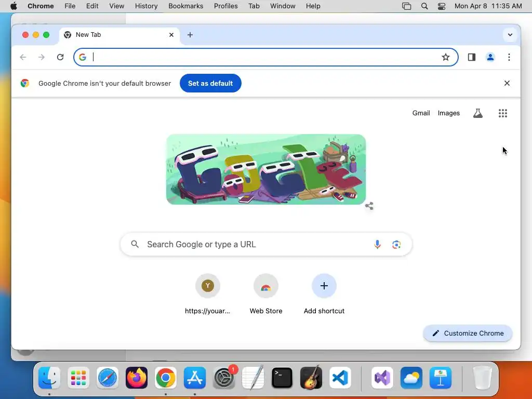Screen dimensions: 532x399
Task: Launch Terminal from the Dock
Action: click(282, 378)
